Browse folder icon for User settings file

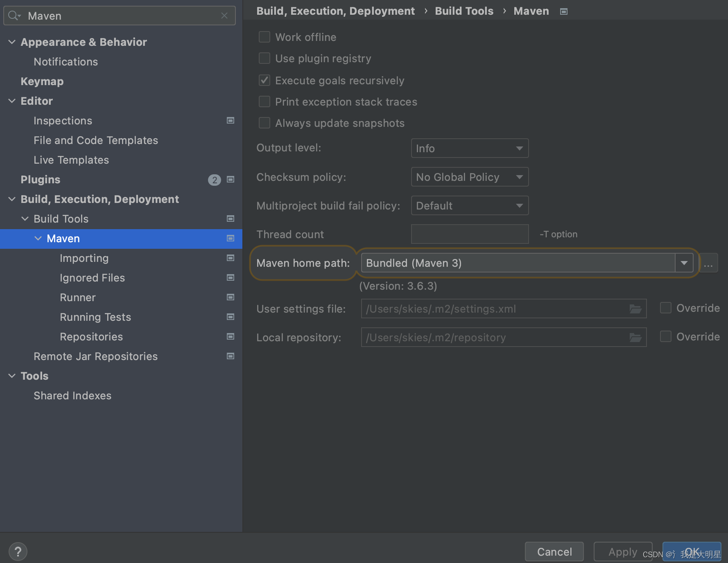click(635, 309)
